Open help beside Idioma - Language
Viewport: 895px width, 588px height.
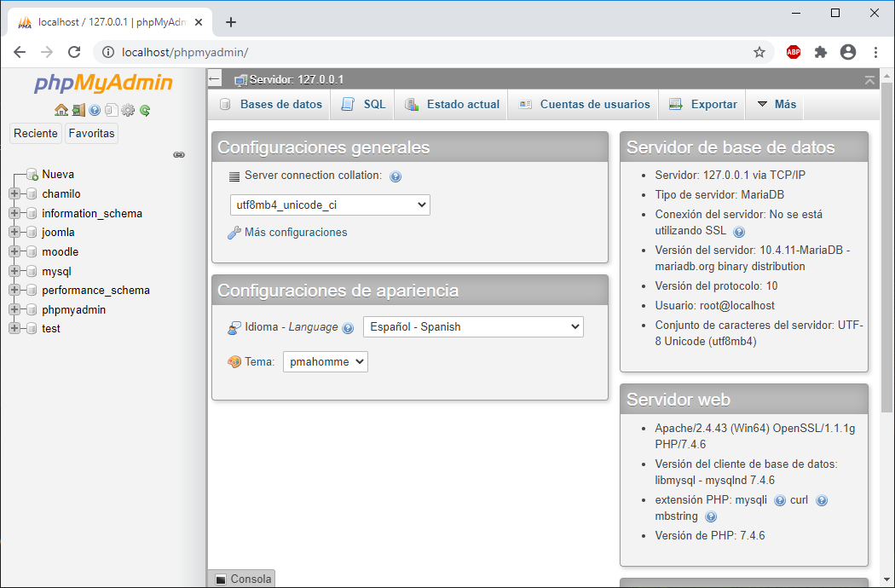pyautogui.click(x=348, y=326)
